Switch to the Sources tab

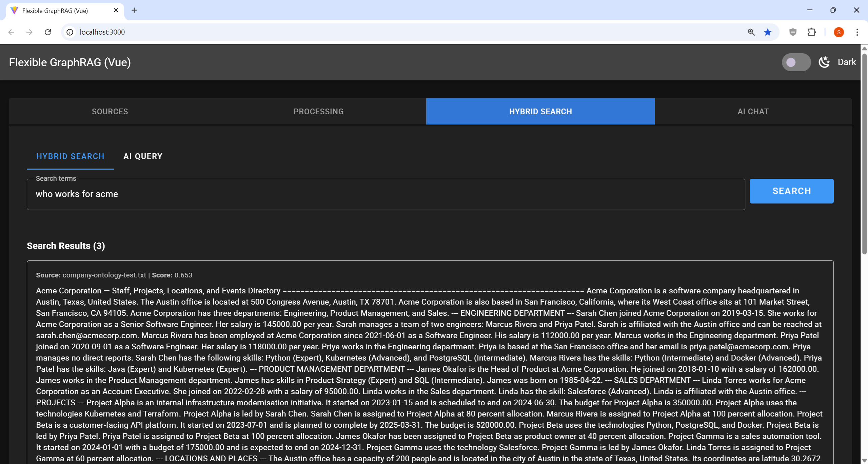tap(110, 112)
